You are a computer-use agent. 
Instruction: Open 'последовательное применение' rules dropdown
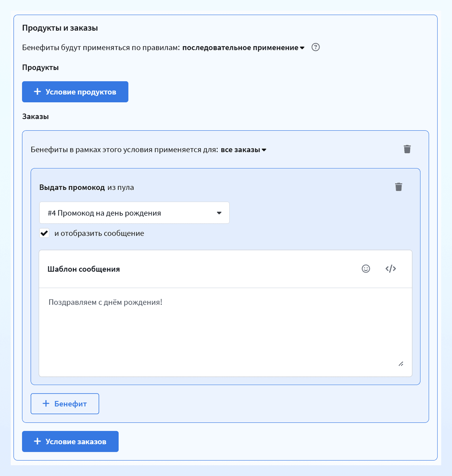(x=243, y=48)
